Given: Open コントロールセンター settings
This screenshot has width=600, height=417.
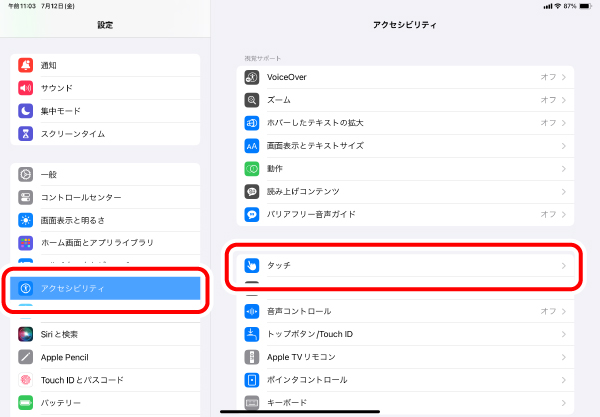Looking at the screenshot, I should [105, 197].
